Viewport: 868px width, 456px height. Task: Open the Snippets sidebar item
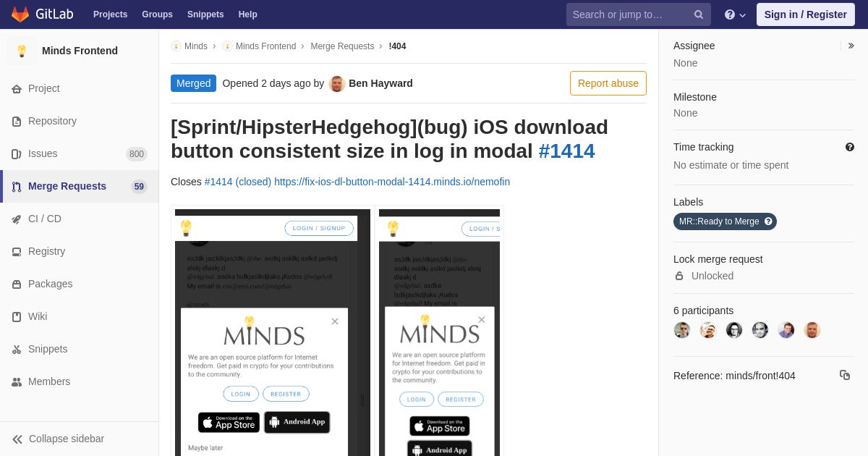click(80, 349)
